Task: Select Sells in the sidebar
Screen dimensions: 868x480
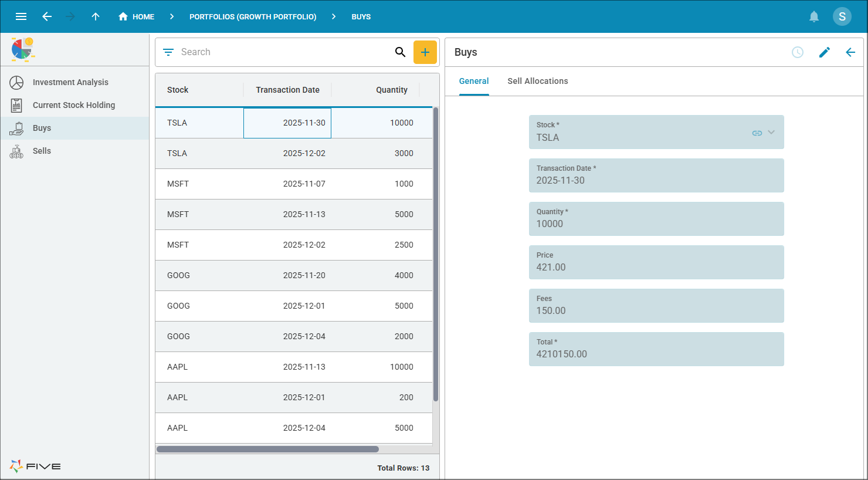Action: (x=74, y=151)
